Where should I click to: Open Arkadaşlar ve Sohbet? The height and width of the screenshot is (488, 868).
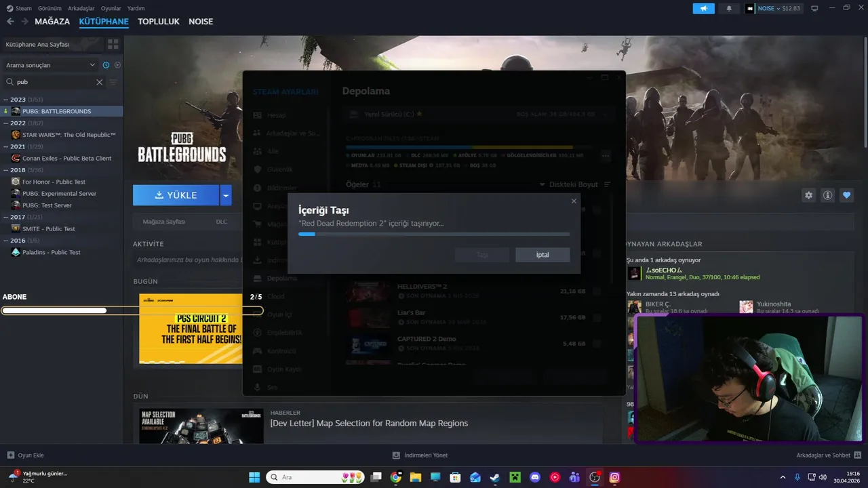[829, 455]
